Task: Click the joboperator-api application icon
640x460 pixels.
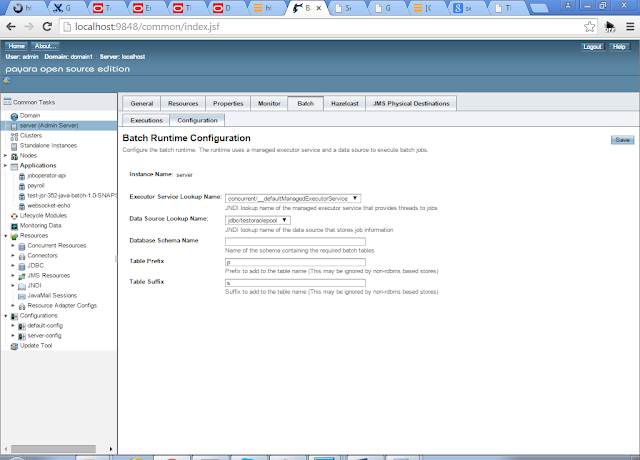Action: [22, 176]
